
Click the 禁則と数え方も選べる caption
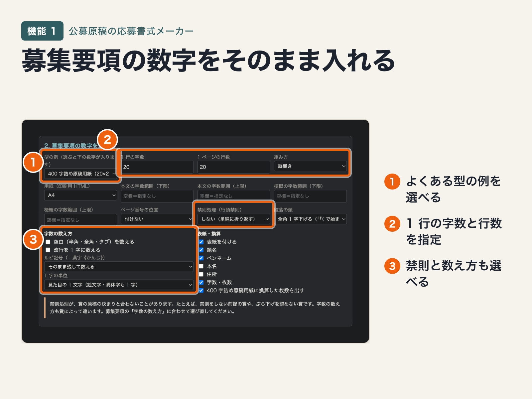point(453,274)
